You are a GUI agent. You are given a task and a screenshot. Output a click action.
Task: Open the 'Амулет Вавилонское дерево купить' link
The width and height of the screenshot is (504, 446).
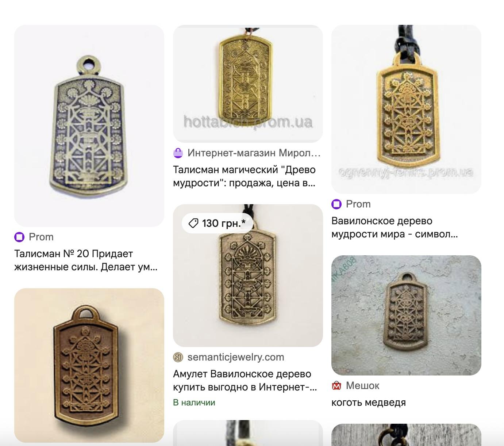[x=245, y=381]
